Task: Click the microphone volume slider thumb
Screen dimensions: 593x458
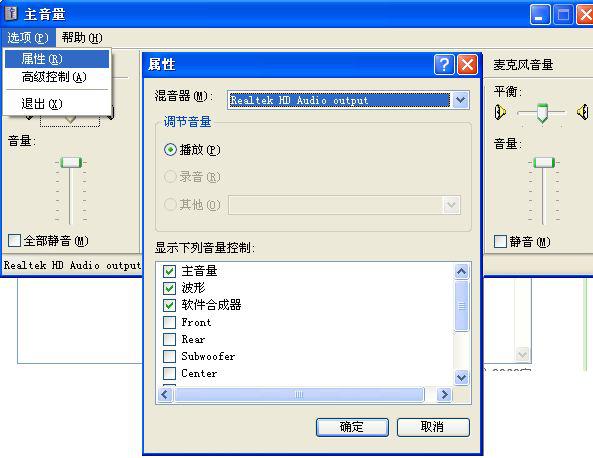Action: click(544, 163)
